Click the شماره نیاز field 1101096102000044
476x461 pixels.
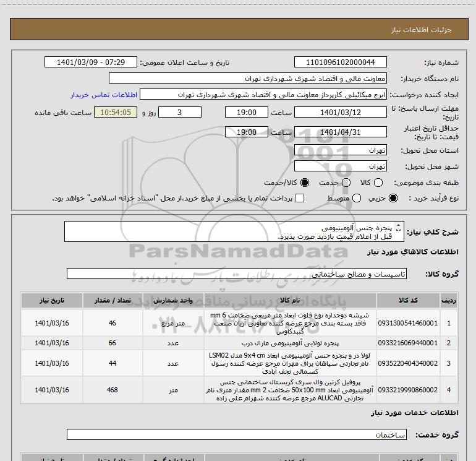[340, 62]
